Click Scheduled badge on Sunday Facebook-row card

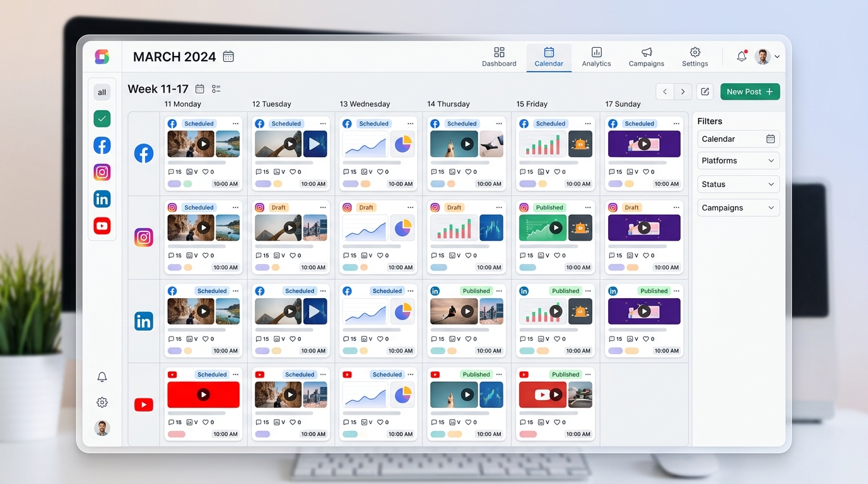[640, 124]
